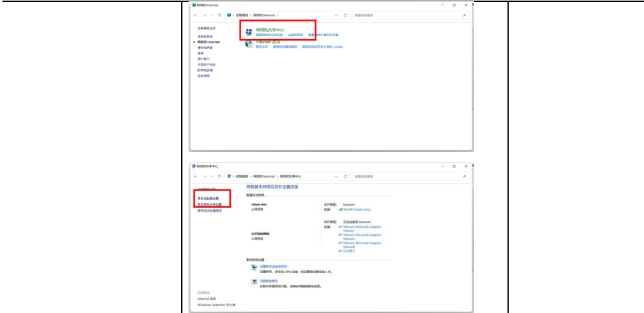Image resolution: width=644 pixels, height=313 pixels.
Task: Go back in the 网络和 Internet window
Action: [196, 15]
